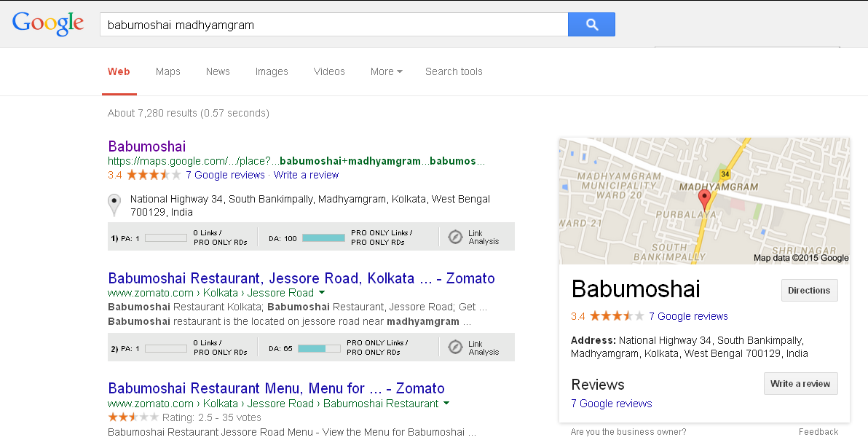Click the blue search magnifier button
This screenshot has width=868, height=440.
tap(591, 25)
